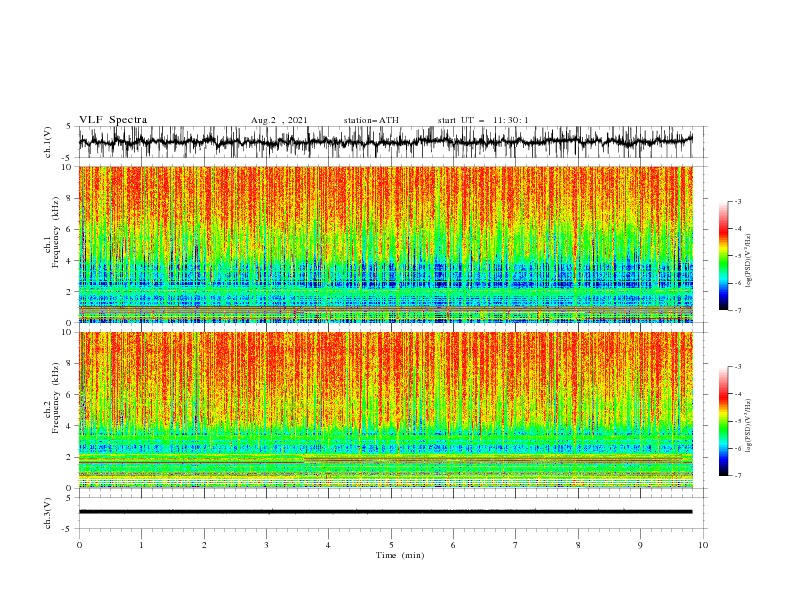Click the "ch.1(V)" axis label
The width and height of the screenshot is (792, 612).
tap(48, 142)
